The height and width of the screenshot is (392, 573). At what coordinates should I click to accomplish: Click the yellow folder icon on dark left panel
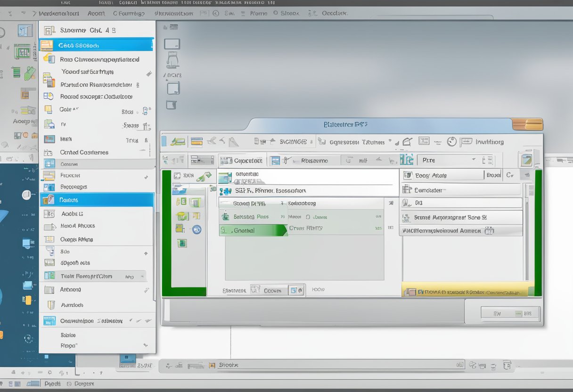coord(28,300)
